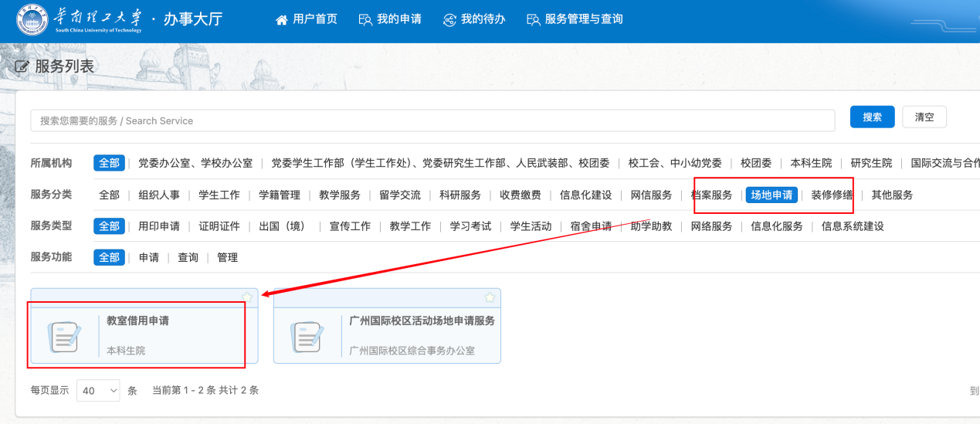Image resolution: width=980 pixels, height=424 pixels.
Task: Filter service function by 申请
Action: tap(149, 257)
